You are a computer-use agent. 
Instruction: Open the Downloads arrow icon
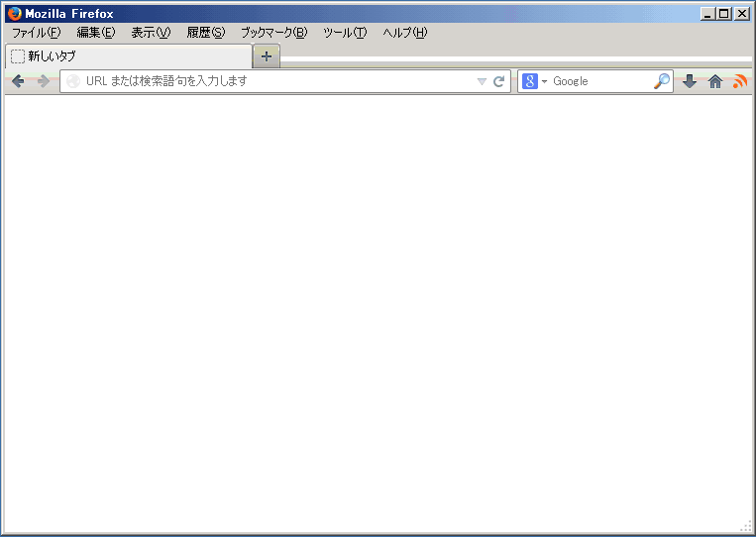coord(690,81)
